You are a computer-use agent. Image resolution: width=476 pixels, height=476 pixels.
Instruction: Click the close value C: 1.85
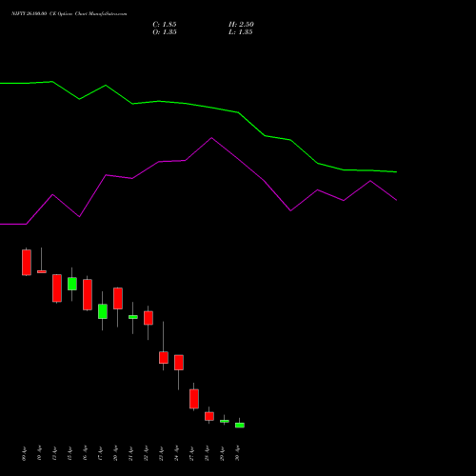tap(165, 25)
